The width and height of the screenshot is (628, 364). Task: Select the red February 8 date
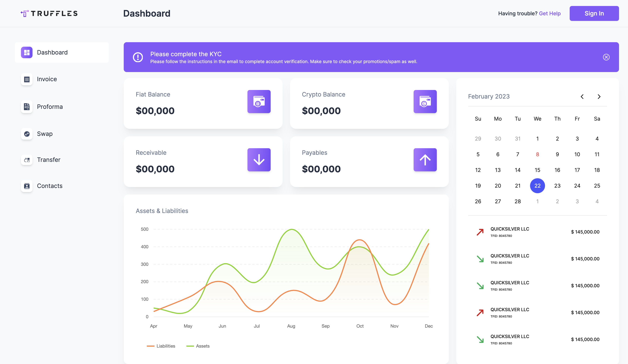click(x=537, y=154)
